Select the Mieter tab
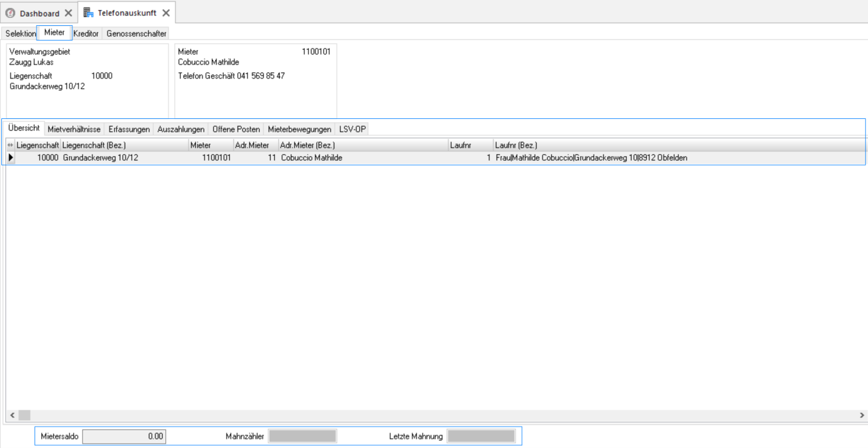 [x=54, y=33]
